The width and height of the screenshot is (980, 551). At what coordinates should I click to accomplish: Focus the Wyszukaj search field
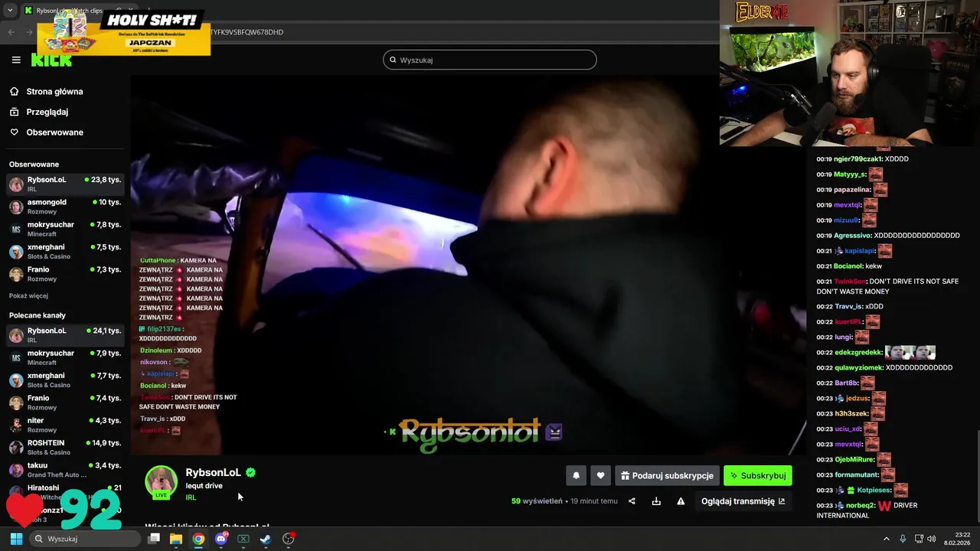(490, 60)
